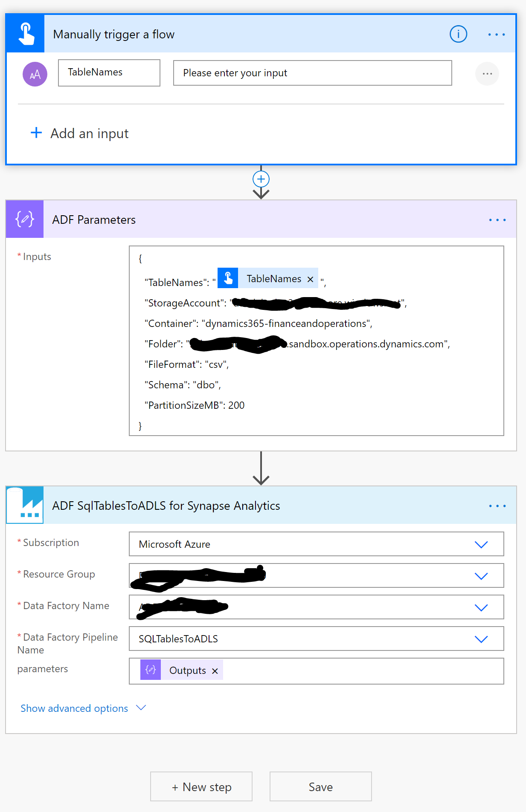Click the manual trigger hand icon
The width and height of the screenshot is (526, 812).
point(26,34)
